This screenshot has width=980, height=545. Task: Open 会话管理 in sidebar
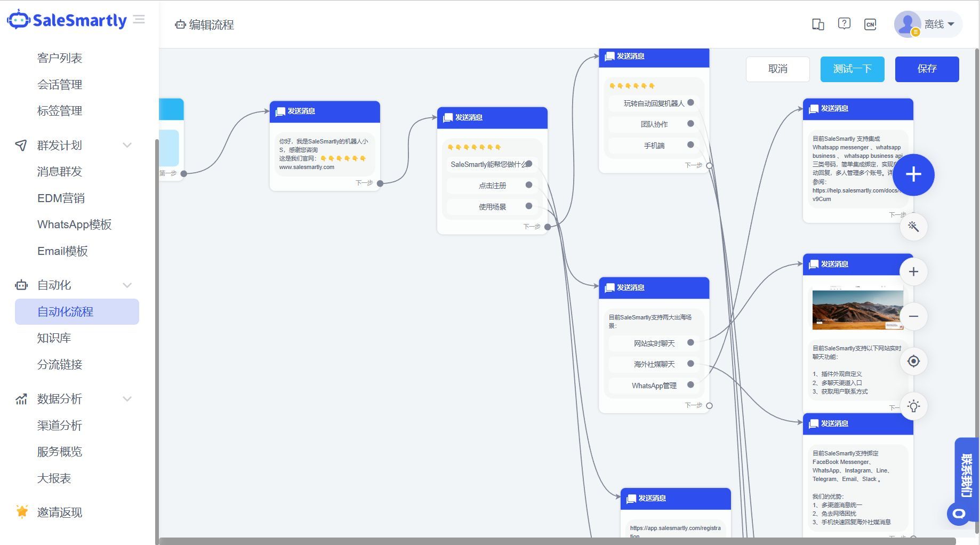click(x=60, y=84)
